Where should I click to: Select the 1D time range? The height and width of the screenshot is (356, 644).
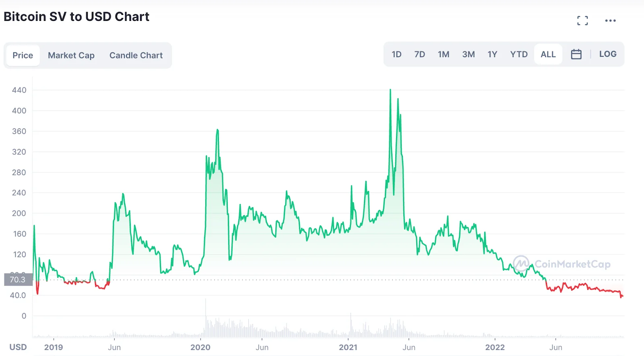click(396, 54)
